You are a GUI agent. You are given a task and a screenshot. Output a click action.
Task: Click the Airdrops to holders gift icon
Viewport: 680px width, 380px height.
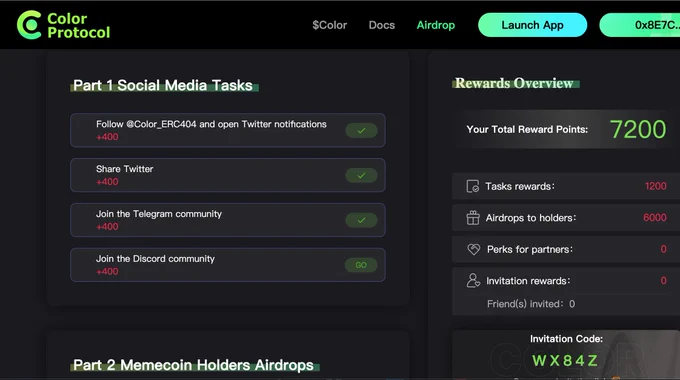(473, 218)
